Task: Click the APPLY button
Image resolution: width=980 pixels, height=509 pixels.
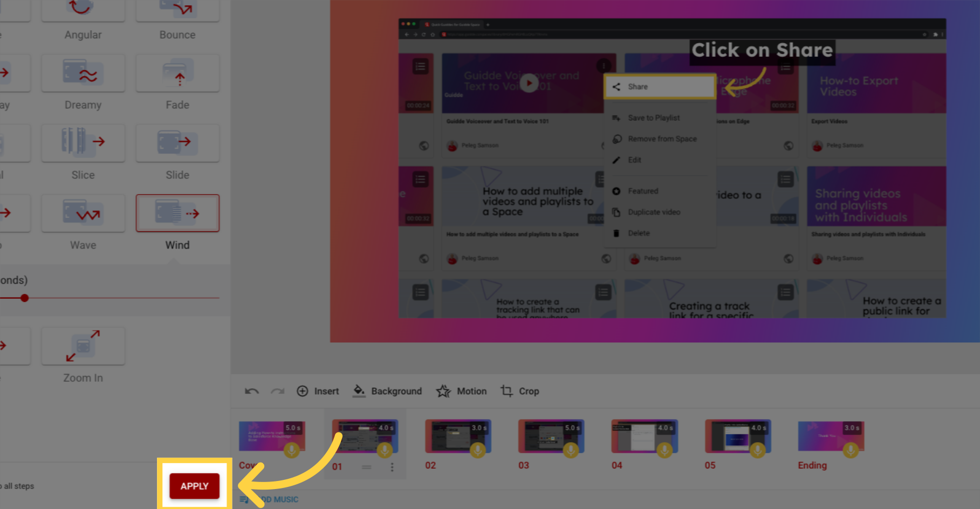Action: coord(195,486)
